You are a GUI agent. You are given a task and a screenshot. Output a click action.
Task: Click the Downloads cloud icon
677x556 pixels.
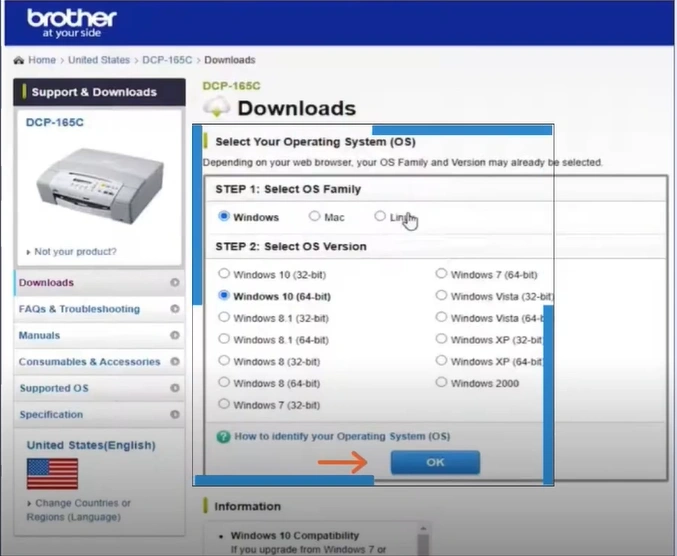tap(216, 108)
